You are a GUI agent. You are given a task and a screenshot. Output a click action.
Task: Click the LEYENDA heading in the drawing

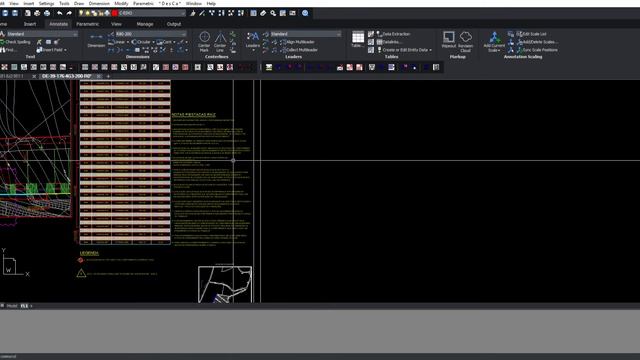pyautogui.click(x=89, y=253)
